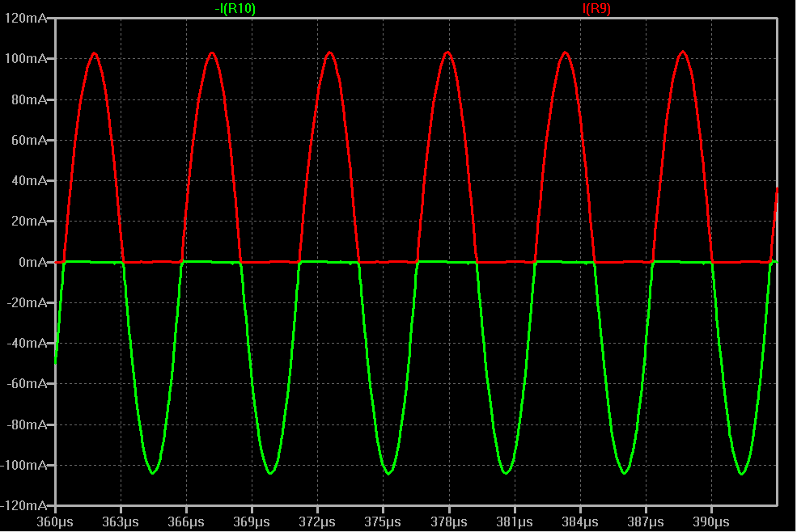This screenshot has height=532, width=797.
Task: Click the -20mA y-axis label
Action: click(x=27, y=303)
